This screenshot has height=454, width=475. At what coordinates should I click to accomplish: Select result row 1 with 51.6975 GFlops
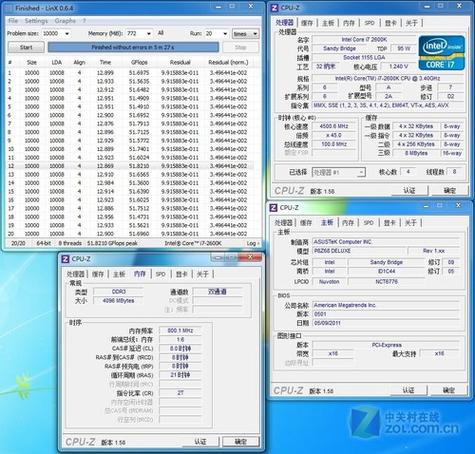[x=130, y=73]
